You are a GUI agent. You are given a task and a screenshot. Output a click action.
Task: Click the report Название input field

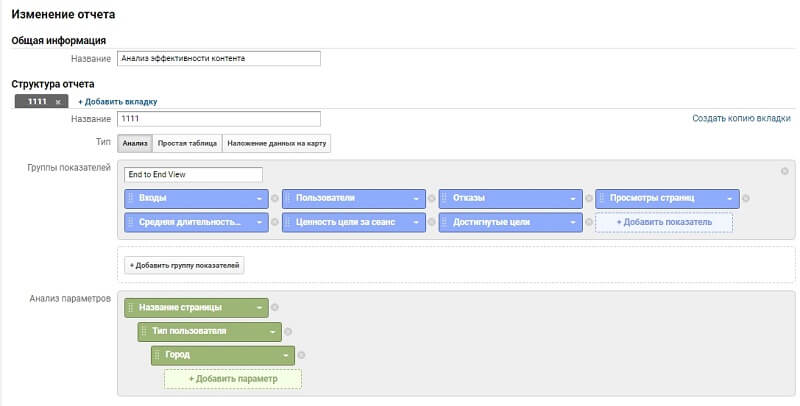pos(218,58)
